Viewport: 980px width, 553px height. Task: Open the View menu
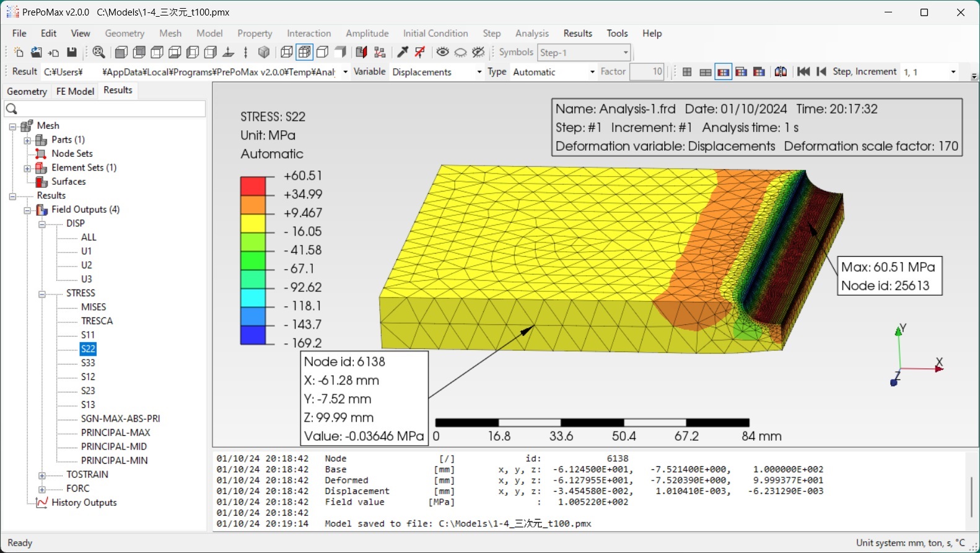coord(81,33)
